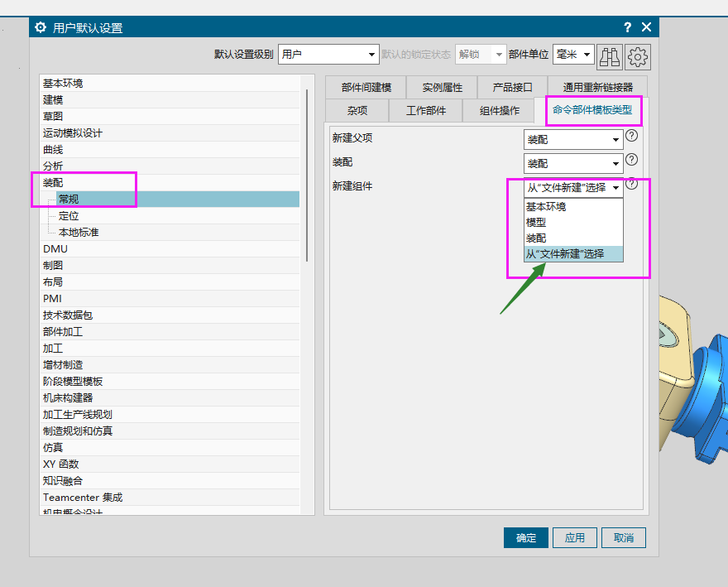Viewport: 728px width, 587px height.
Task: Select 部件加工 category
Action: click(170, 332)
